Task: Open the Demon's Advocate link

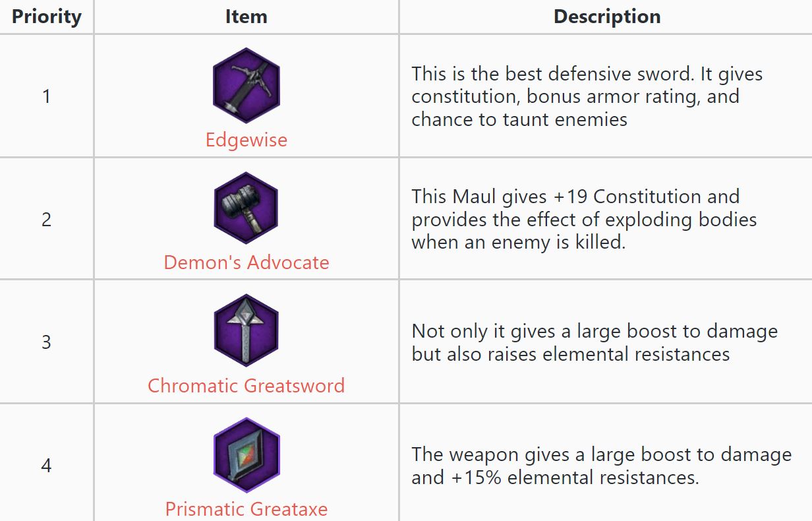Action: coord(246,262)
